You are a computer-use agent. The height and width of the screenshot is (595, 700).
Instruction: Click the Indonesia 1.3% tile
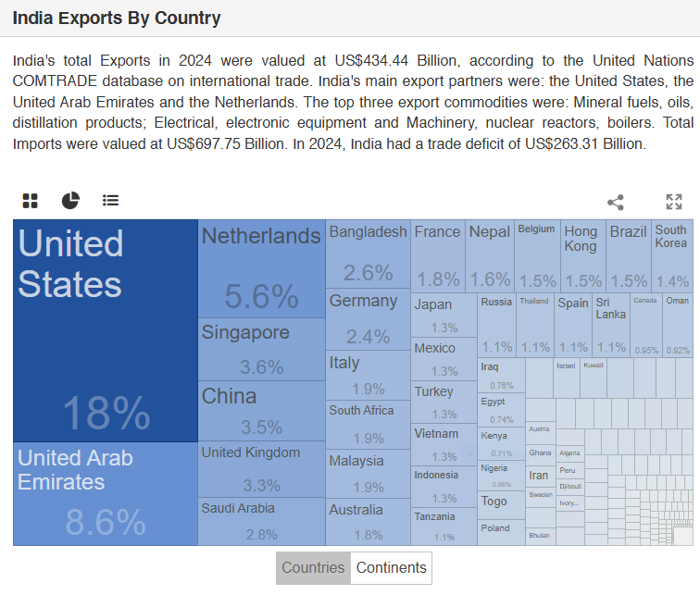point(444,487)
